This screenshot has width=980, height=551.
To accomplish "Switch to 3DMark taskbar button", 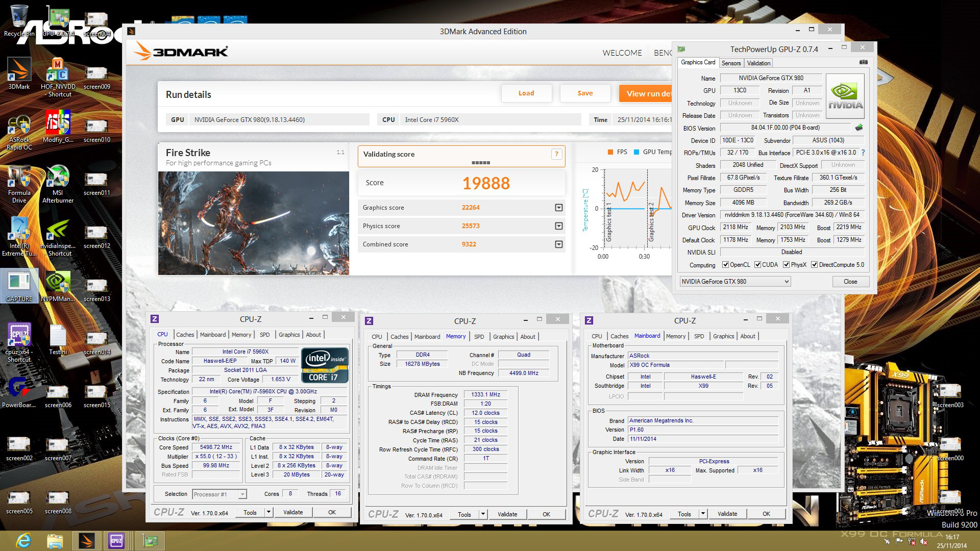I will pos(86,540).
